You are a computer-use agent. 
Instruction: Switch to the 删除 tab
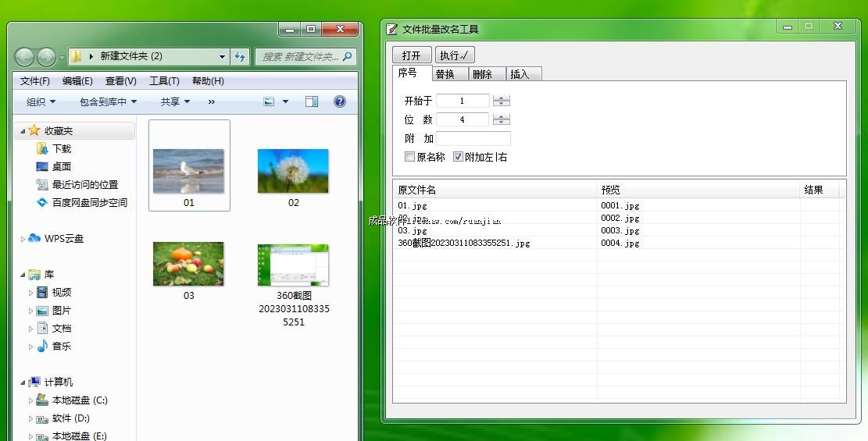click(488, 74)
